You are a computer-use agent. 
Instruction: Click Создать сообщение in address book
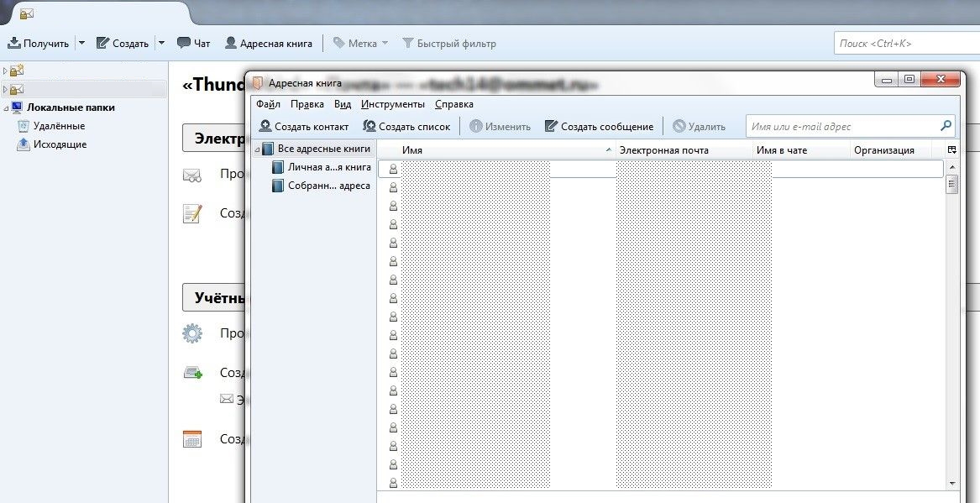(x=599, y=126)
